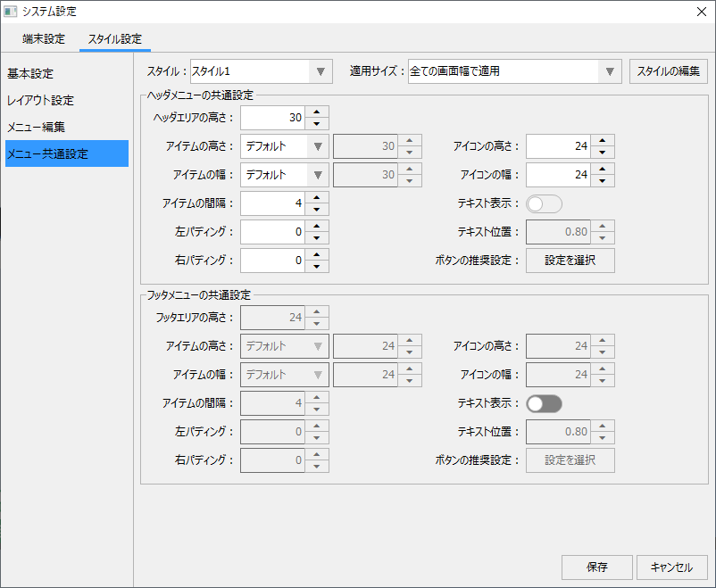Select レイアウト設定 in the sidebar
This screenshot has height=588, width=716.
[x=40, y=100]
